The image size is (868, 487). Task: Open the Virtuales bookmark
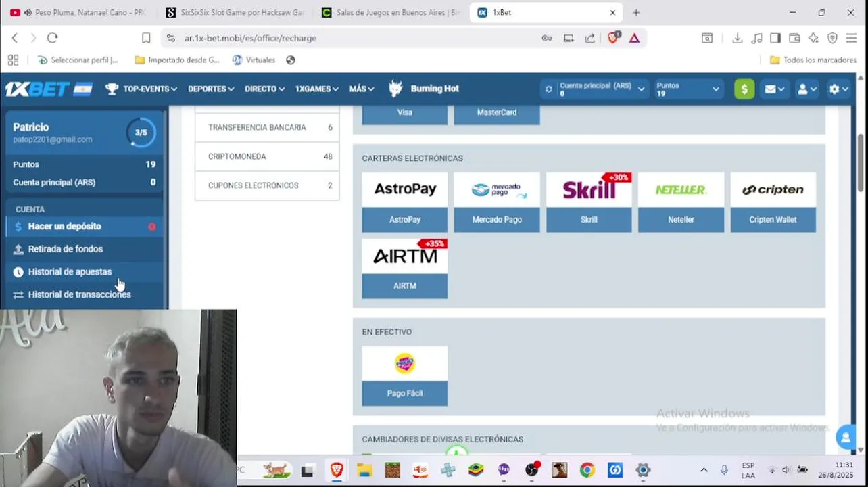[x=254, y=60]
